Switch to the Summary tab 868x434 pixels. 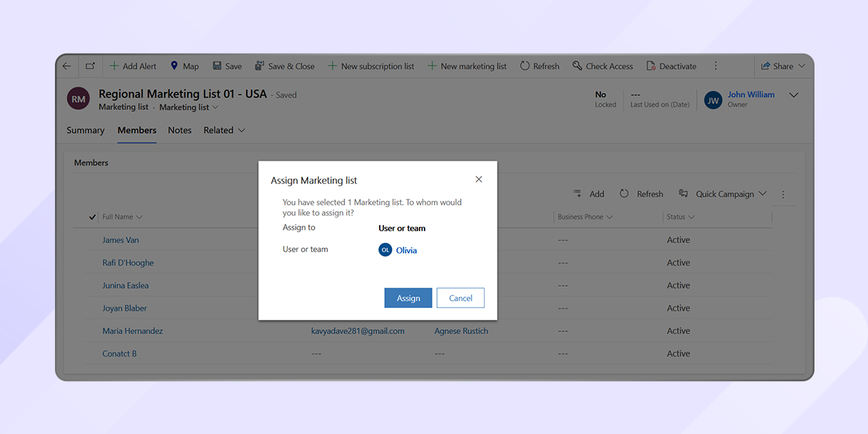coord(85,130)
